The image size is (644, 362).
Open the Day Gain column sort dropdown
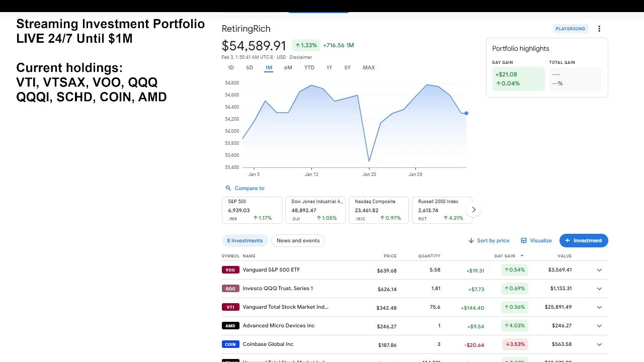tap(522, 256)
